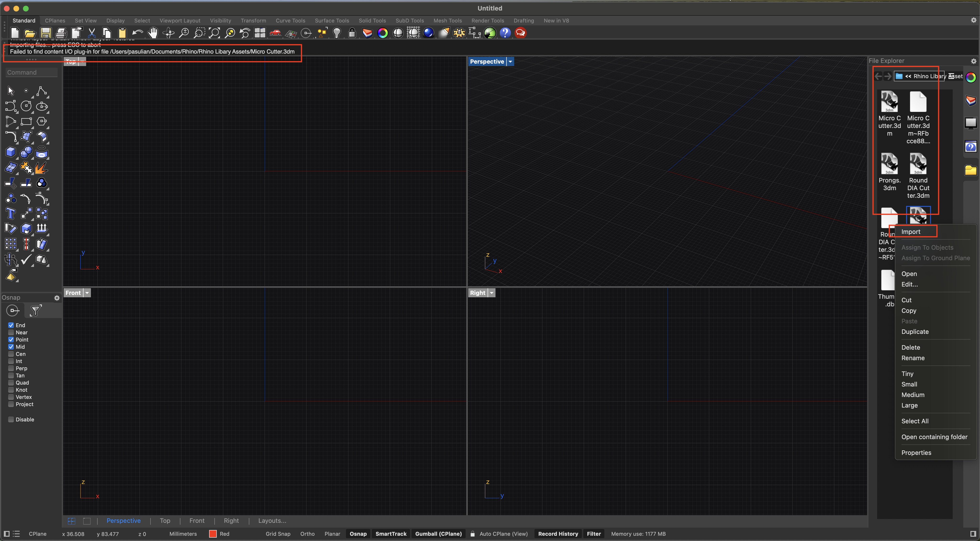Click the Undo arrow toolbar icon
The image size is (980, 541).
coord(137,33)
